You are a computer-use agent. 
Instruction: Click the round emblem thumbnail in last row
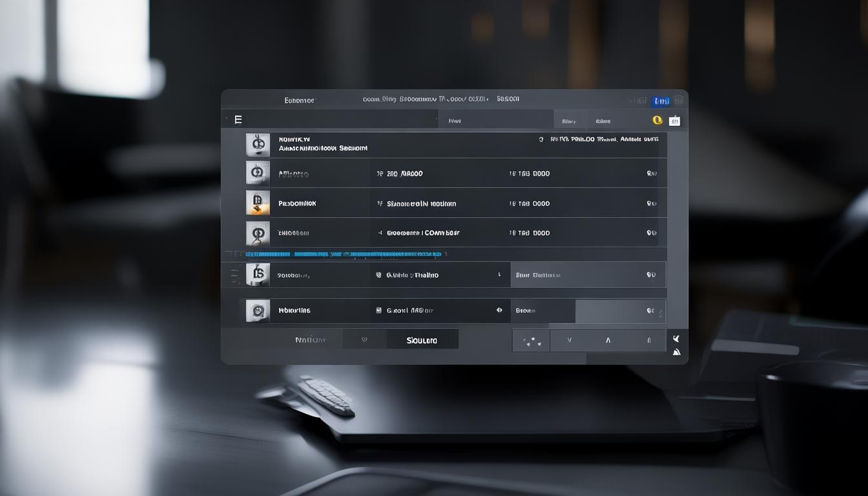[258, 311]
